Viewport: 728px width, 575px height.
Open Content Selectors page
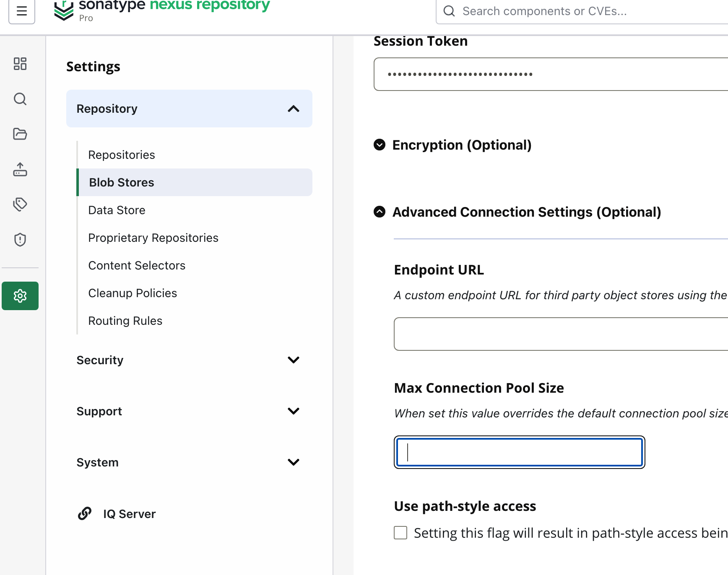(137, 265)
